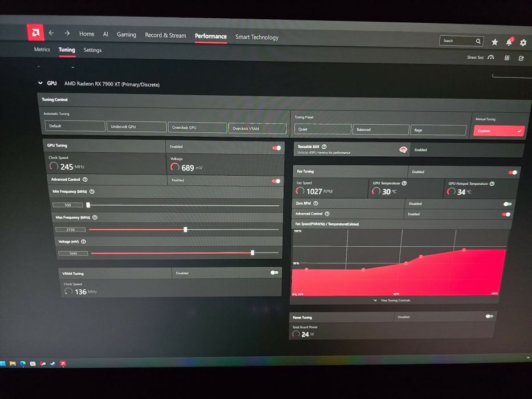Open GPU Hotspot Temperature help icon
Screen dimensions: 532x399
pyautogui.click(x=492, y=184)
